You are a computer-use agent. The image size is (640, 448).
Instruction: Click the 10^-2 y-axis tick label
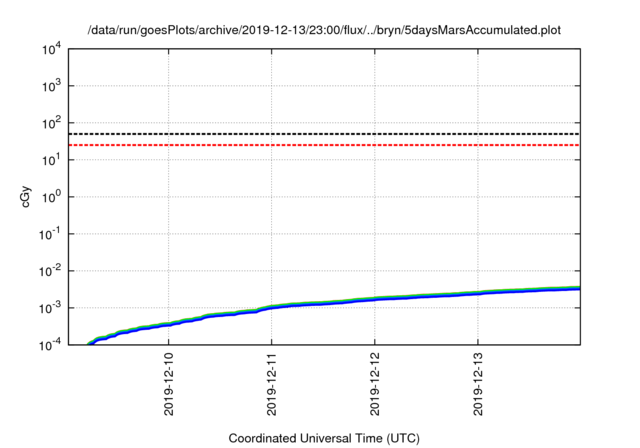click(50, 271)
